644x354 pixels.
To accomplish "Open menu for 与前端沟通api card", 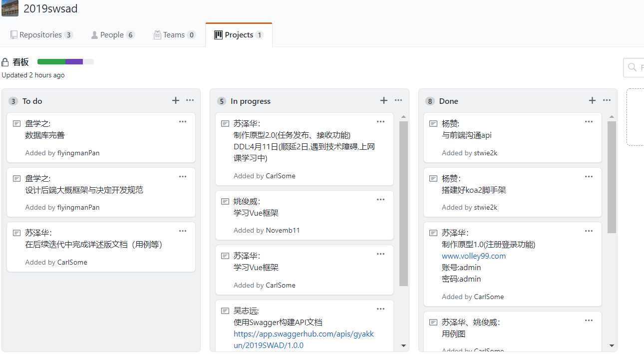I will 589,122.
